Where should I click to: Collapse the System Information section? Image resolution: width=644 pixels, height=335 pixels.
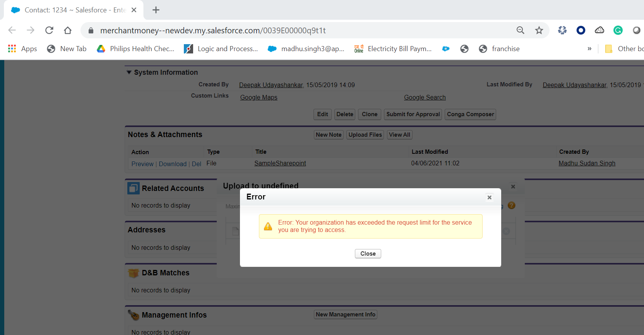[x=129, y=72]
